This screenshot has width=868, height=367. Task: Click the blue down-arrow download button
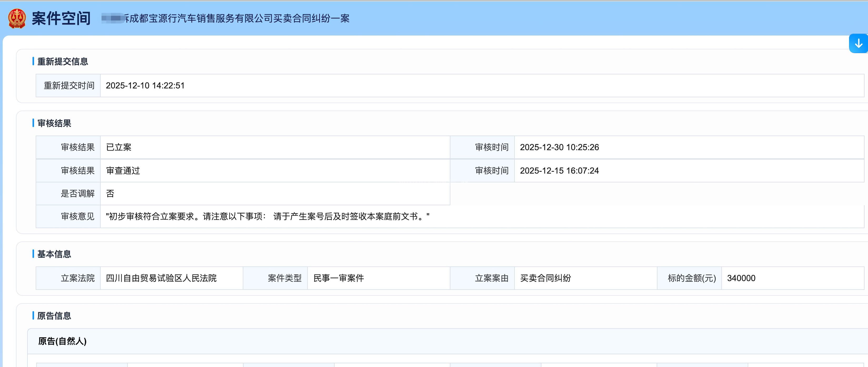click(858, 43)
